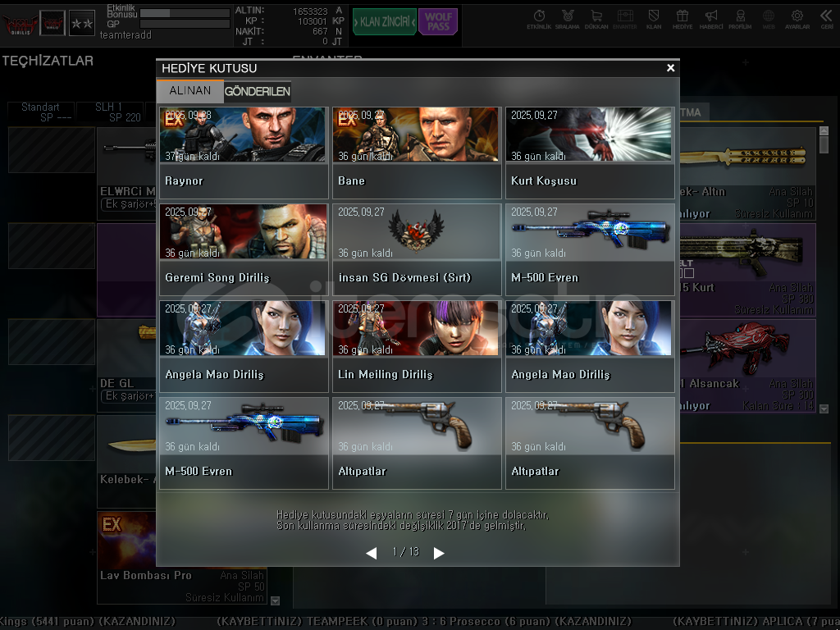Select the SLH 1 SP 220 loadout tab
This screenshot has width=840, height=630.
click(111, 112)
